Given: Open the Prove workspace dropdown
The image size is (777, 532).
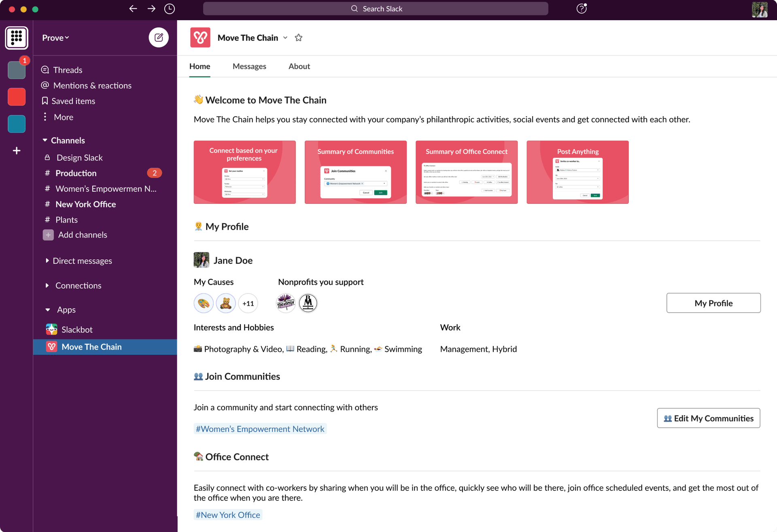Looking at the screenshot, I should (55, 38).
